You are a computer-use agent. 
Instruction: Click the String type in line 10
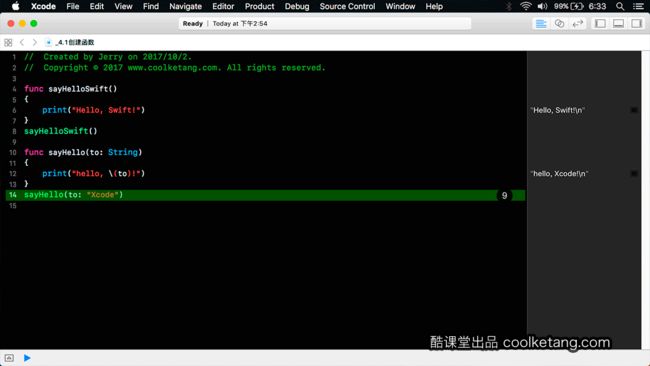tap(123, 152)
